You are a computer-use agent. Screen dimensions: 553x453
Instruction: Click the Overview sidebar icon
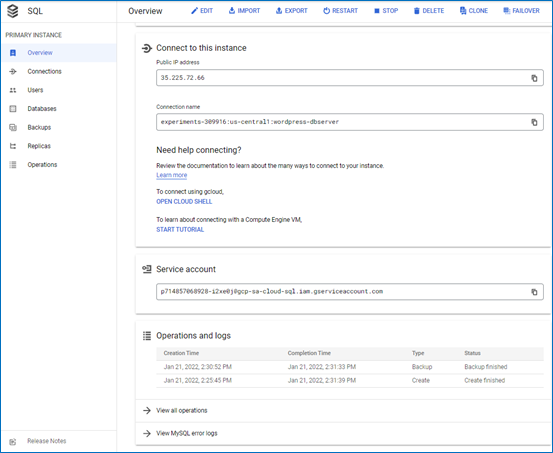tap(13, 53)
